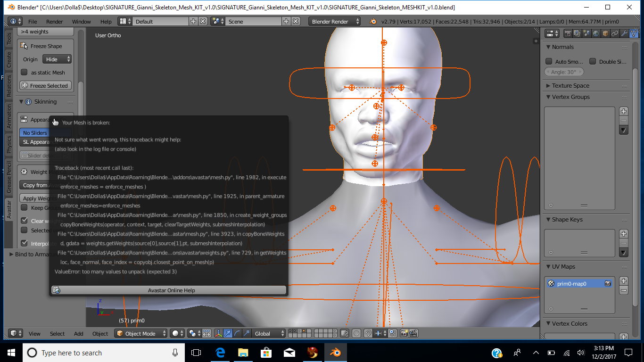Open the Mesh Data properties tab
The height and width of the screenshot is (362, 644).
pyautogui.click(x=634, y=33)
